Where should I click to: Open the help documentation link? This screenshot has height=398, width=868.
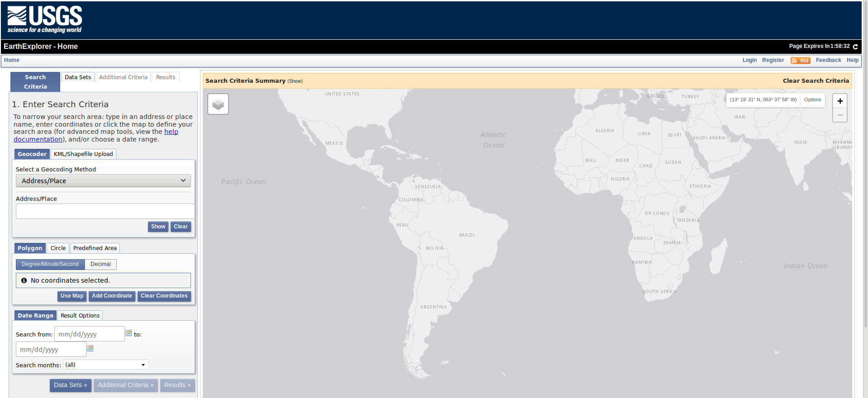[171, 132]
